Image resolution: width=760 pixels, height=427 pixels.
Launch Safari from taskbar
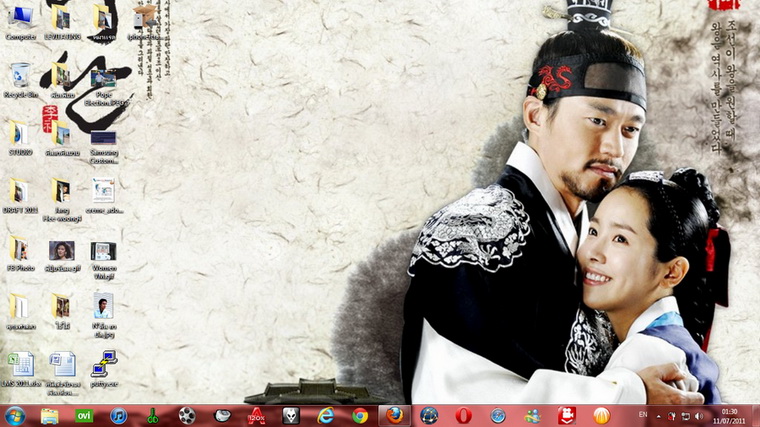pos(498,416)
